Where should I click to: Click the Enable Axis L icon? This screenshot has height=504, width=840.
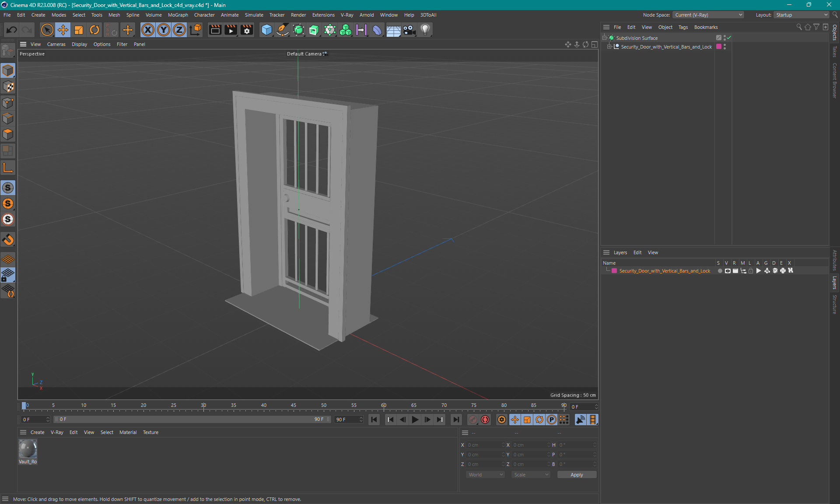pyautogui.click(x=8, y=168)
